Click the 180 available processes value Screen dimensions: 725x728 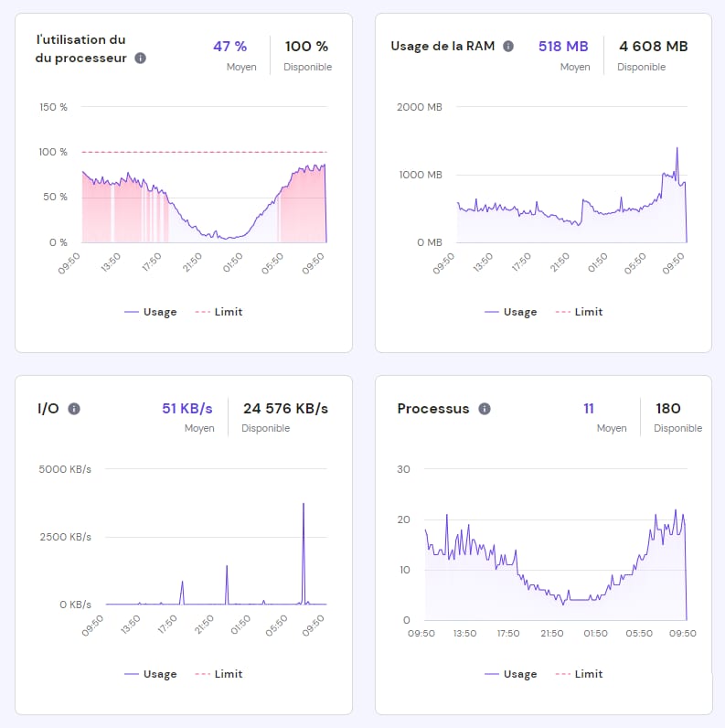[667, 409]
